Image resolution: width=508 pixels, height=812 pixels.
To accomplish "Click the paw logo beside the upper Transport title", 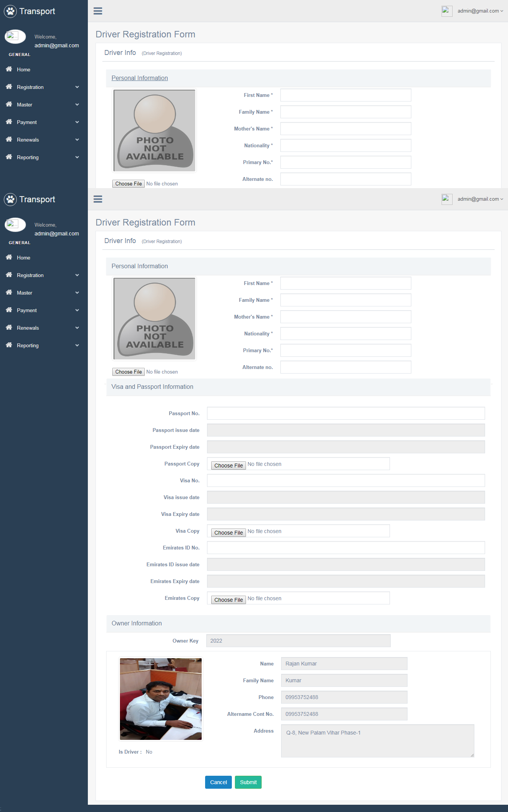I will click(10, 11).
